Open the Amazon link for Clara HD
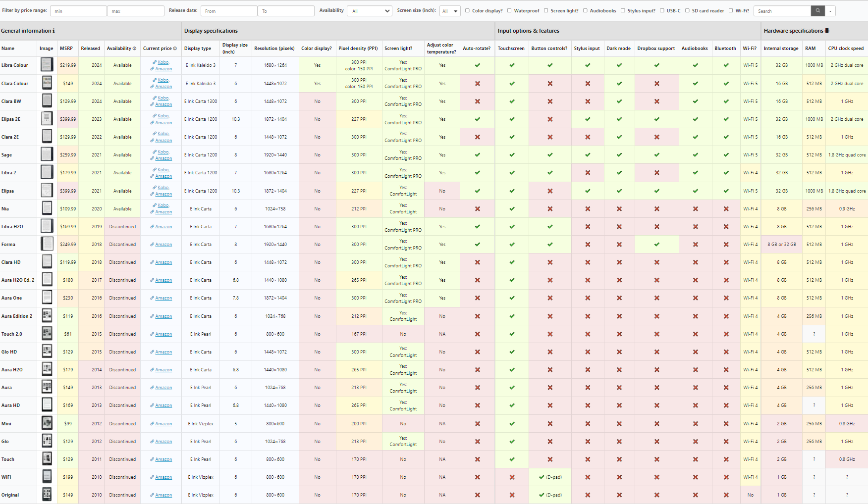Screen dimensions: 868x504 162,262
